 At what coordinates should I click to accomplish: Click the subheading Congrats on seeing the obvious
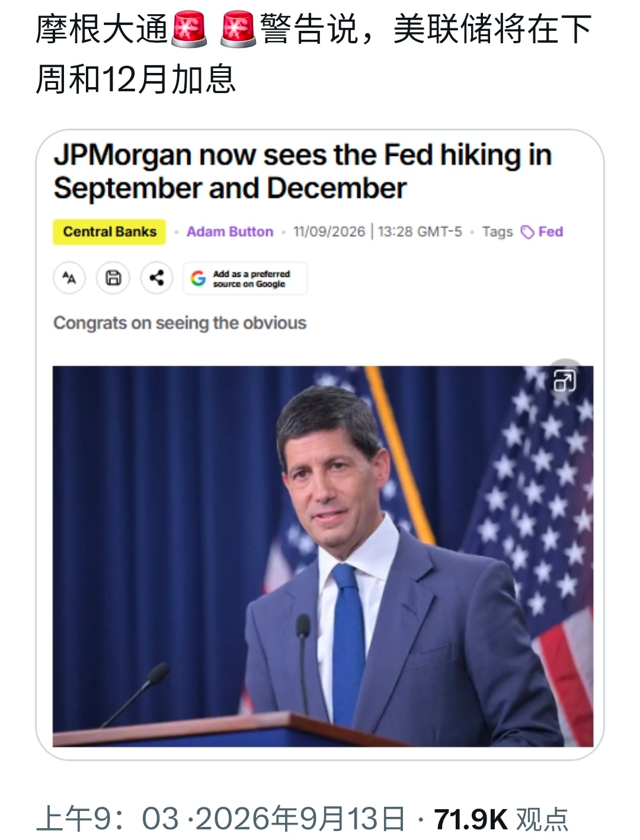tap(180, 323)
